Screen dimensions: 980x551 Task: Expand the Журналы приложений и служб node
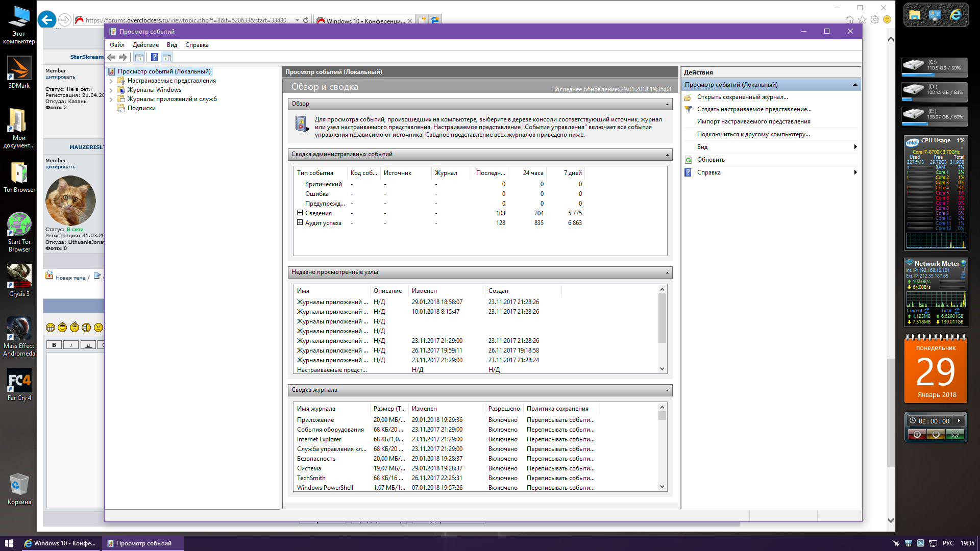(x=111, y=99)
